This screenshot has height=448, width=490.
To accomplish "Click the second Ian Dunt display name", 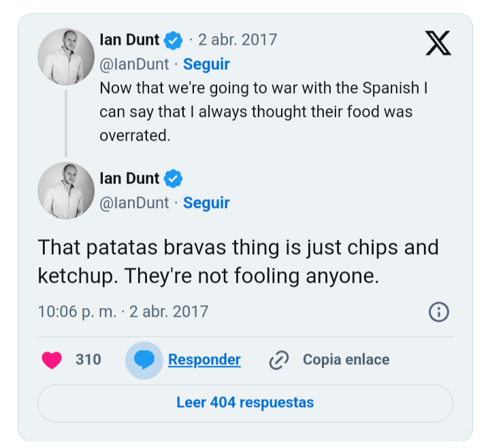I will 129,179.
